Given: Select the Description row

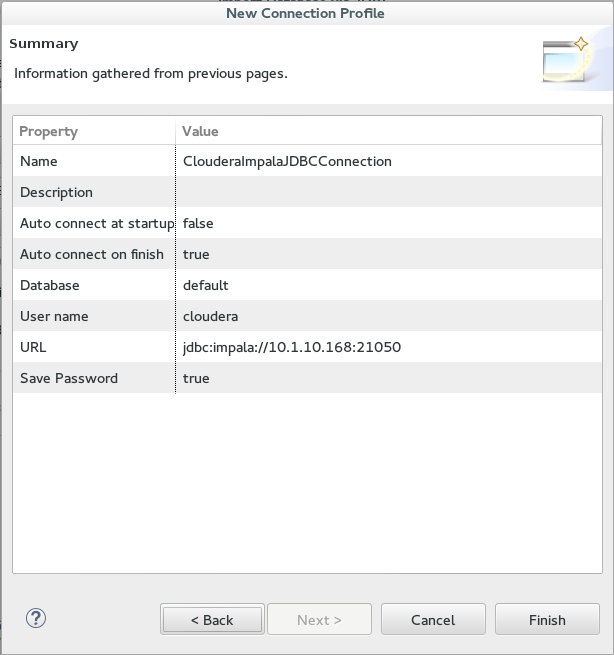Looking at the screenshot, I should [307, 192].
